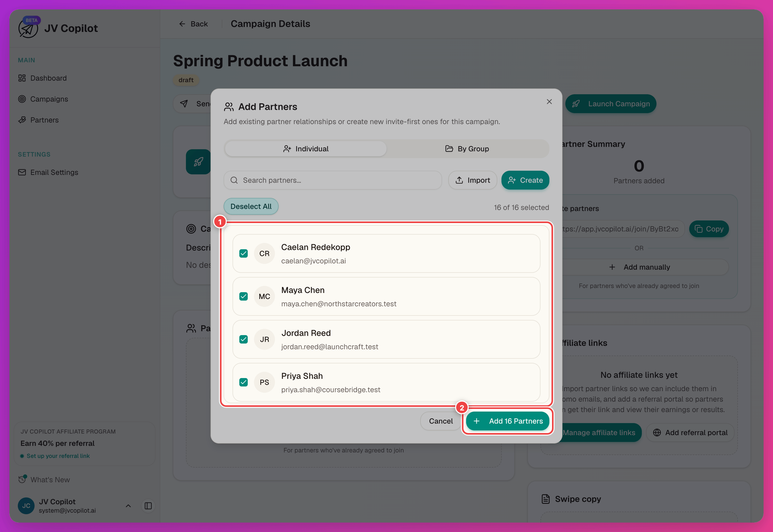The height and width of the screenshot is (532, 773).
Task: Toggle the sidebar collapse icon
Action: point(148,506)
